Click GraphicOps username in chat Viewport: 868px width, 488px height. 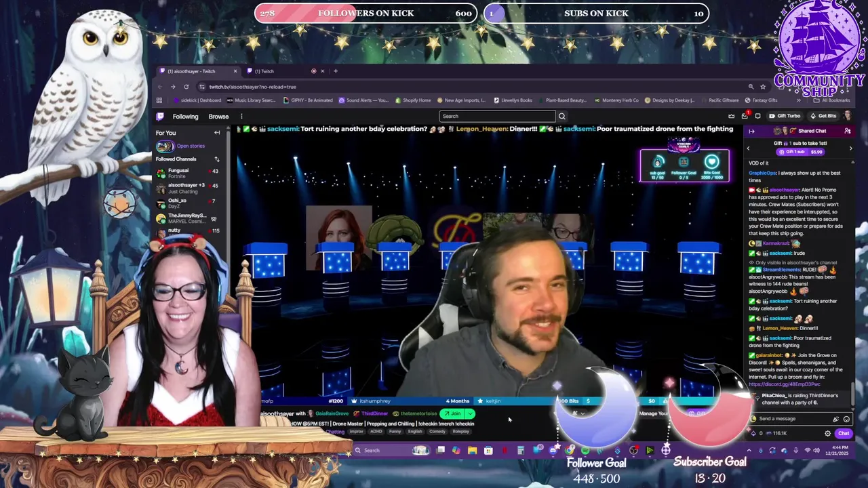pyautogui.click(x=762, y=173)
